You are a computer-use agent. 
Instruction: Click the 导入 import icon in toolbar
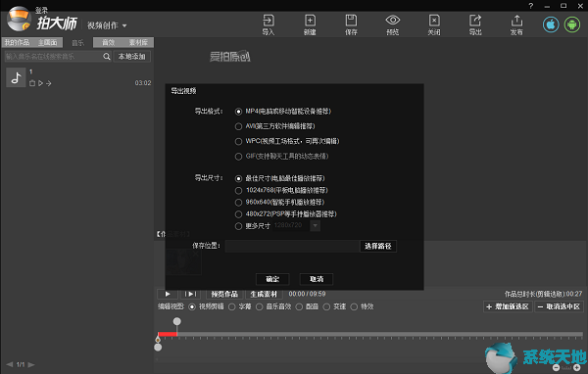(x=269, y=24)
